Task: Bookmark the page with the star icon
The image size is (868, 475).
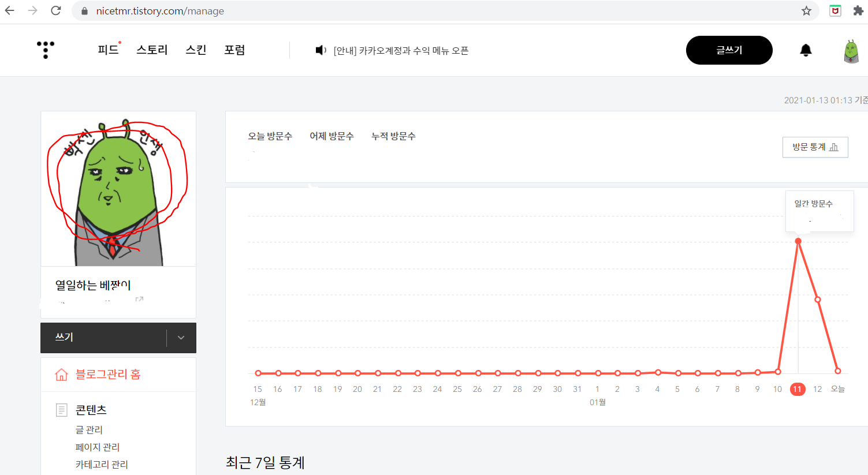Action: click(806, 10)
